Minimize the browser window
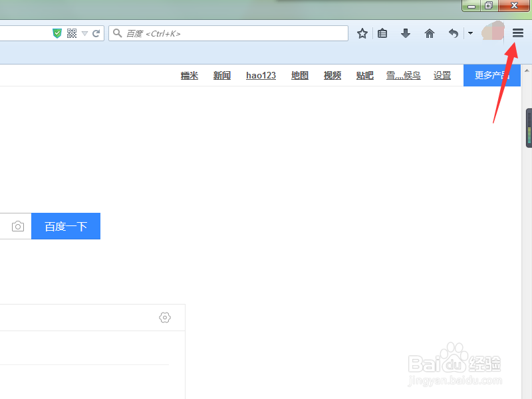Viewport: 532px width, 399px height. point(471,6)
